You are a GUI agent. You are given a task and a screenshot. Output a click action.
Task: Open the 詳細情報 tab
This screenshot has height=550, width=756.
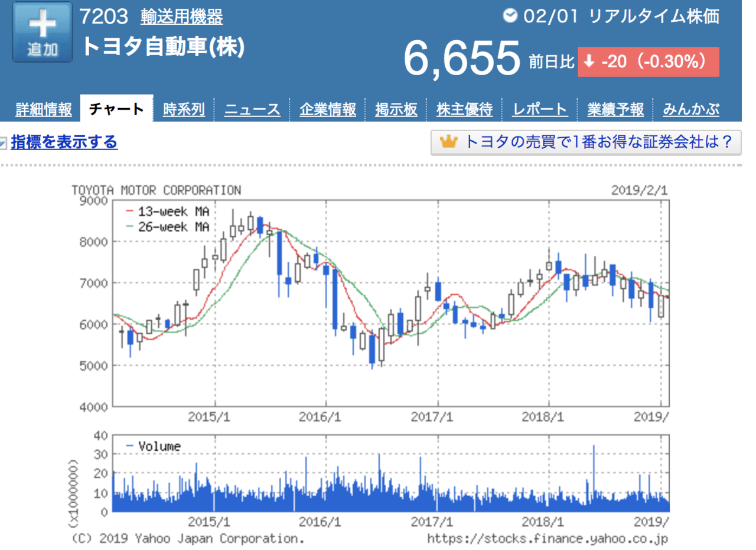point(44,109)
